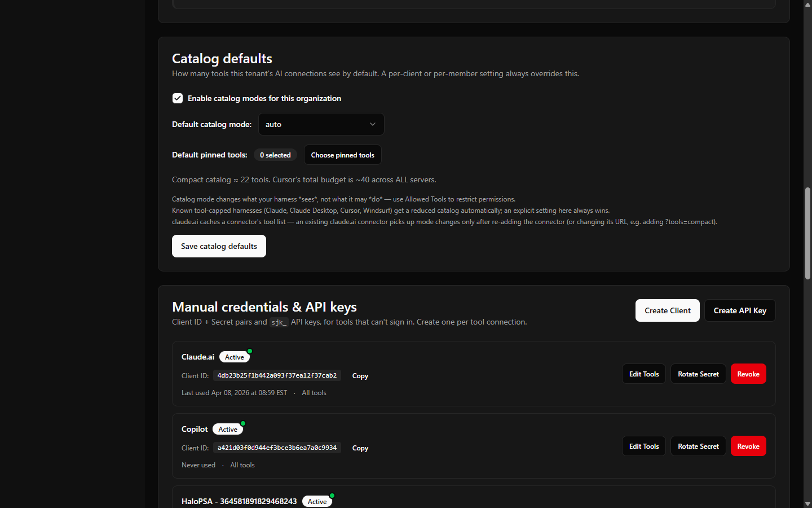Edit Tools for the Claude.ai client

(644, 374)
